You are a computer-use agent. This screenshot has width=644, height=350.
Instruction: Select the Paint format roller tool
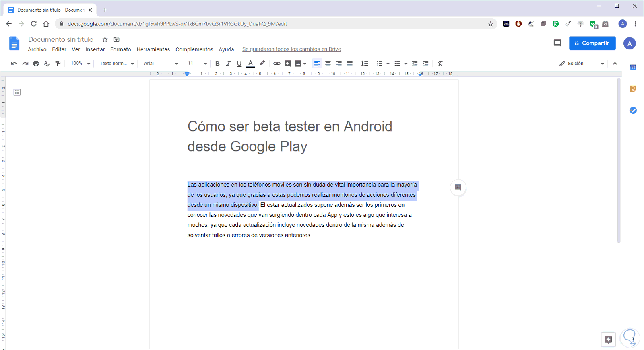(x=58, y=64)
